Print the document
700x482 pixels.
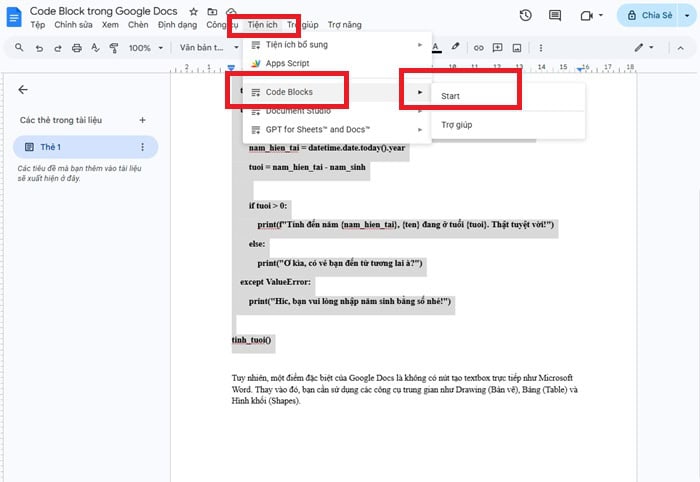pos(76,48)
